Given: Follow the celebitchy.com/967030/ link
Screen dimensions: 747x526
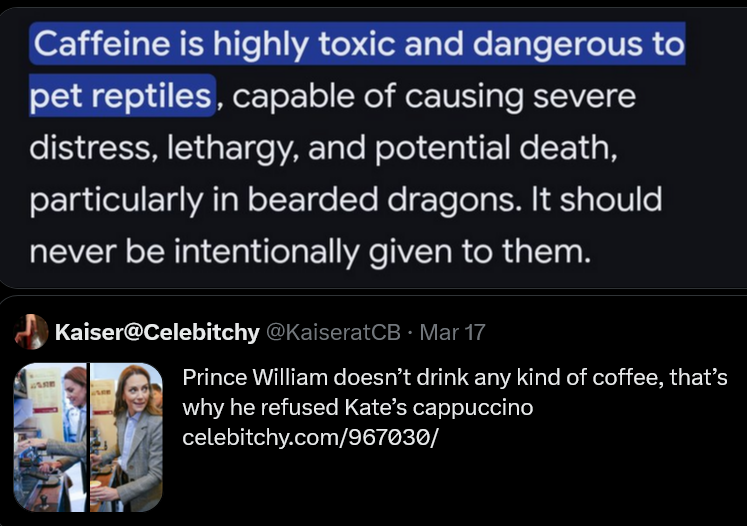Looking at the screenshot, I should (x=310, y=438).
